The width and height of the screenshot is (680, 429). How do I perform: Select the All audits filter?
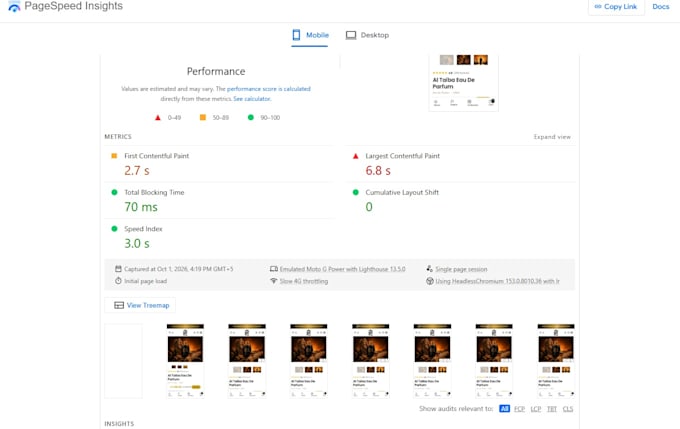tap(504, 409)
